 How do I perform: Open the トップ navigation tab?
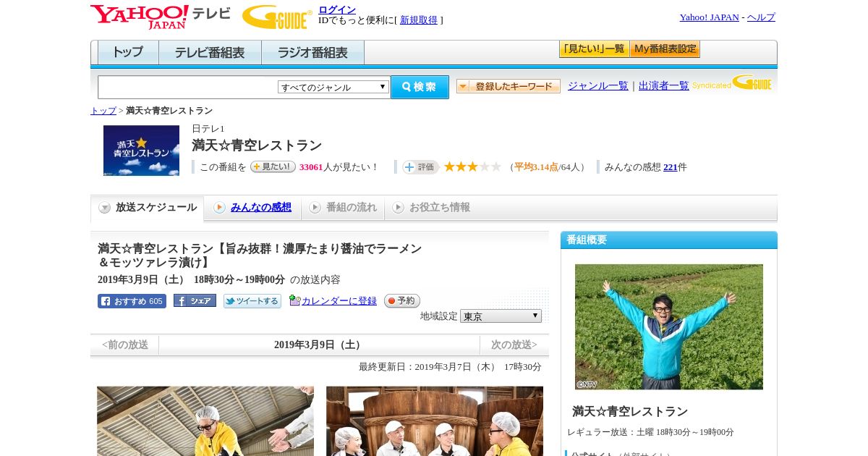pos(128,53)
